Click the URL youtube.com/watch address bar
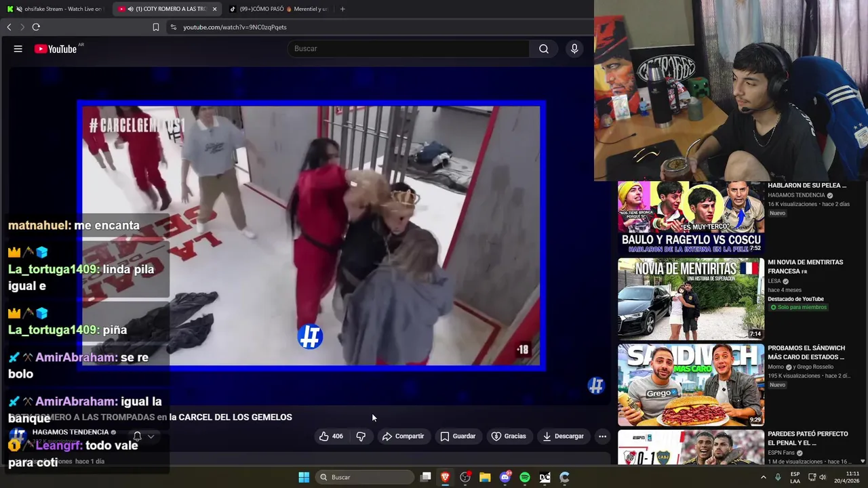868x488 pixels. [235, 27]
